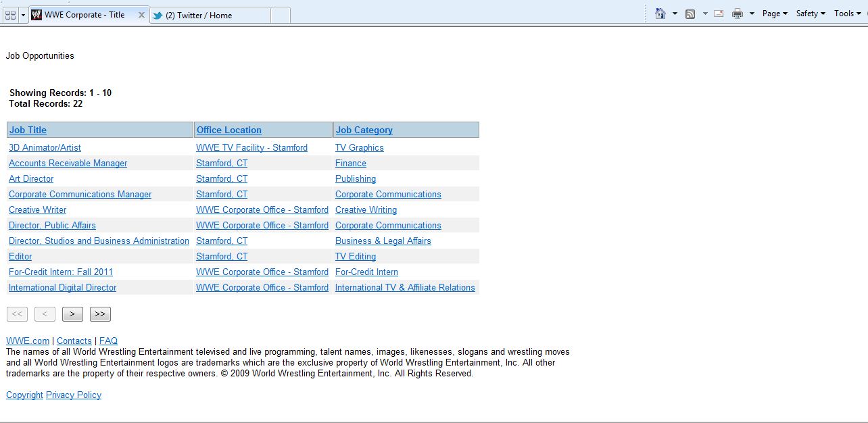868x423 pixels.
Task: Open the Tools menu
Action: coord(848,14)
